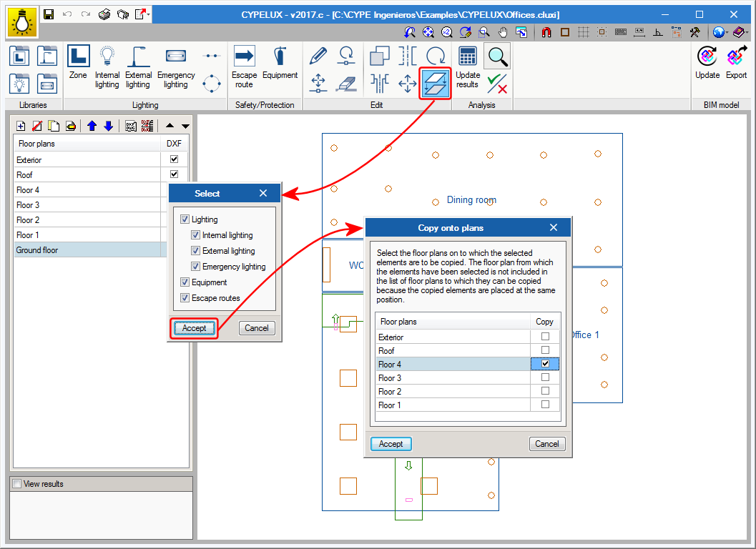Viewport: 756px width, 549px height.
Task: Toggle the Roof DXF checkbox
Action: 174,174
